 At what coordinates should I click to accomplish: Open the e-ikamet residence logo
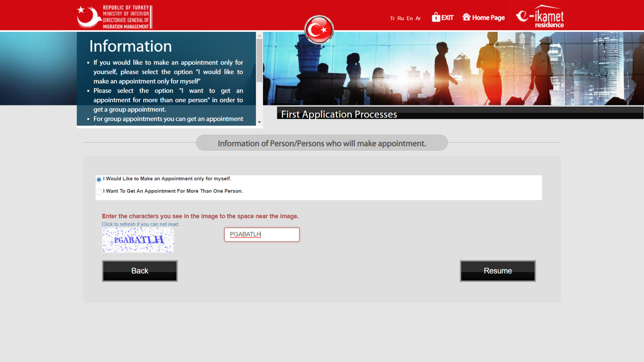tap(539, 16)
